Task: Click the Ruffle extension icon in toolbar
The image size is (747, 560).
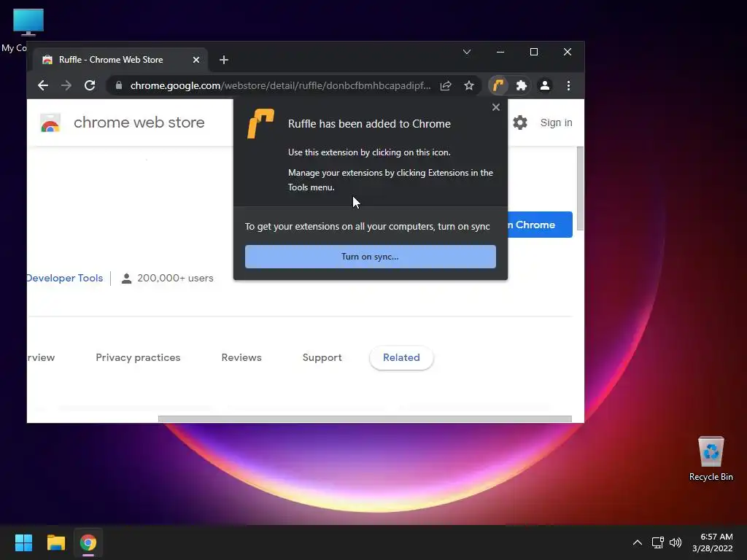Action: pyautogui.click(x=498, y=86)
